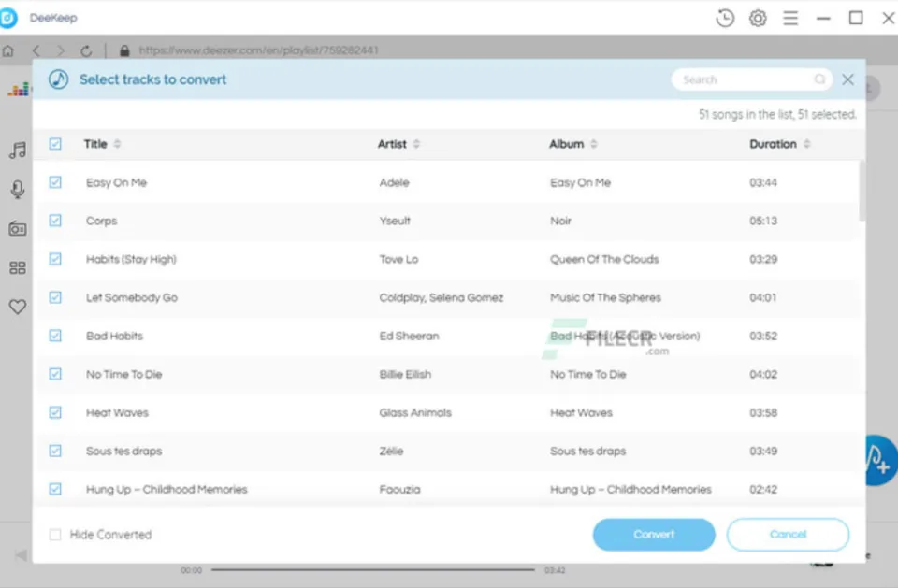
Task: Click the magnifier icon in Search box
Action: click(819, 79)
